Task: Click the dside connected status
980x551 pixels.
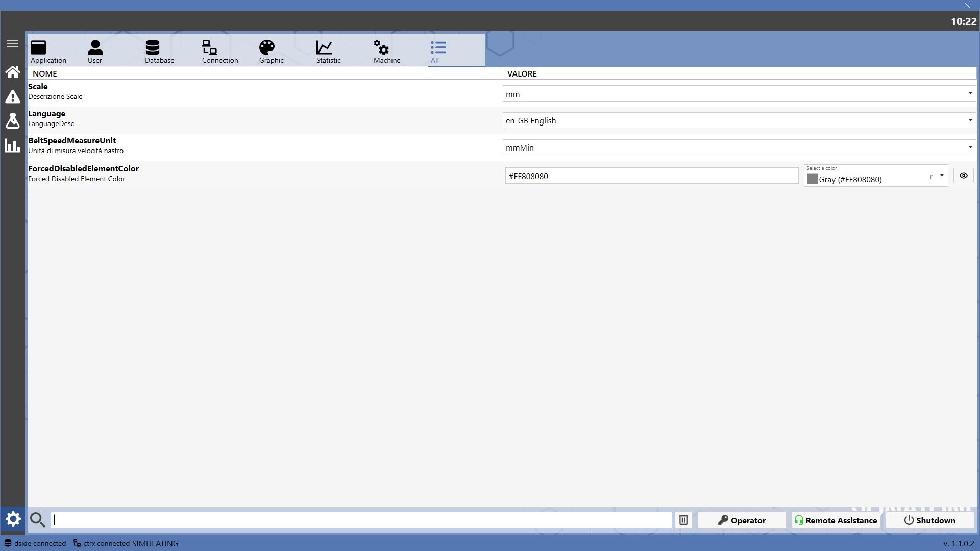Action: (x=35, y=543)
